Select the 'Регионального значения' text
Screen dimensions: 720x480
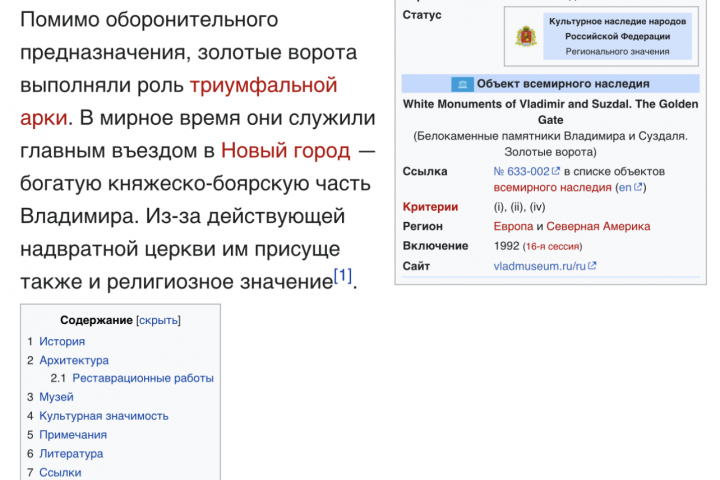coord(617,51)
